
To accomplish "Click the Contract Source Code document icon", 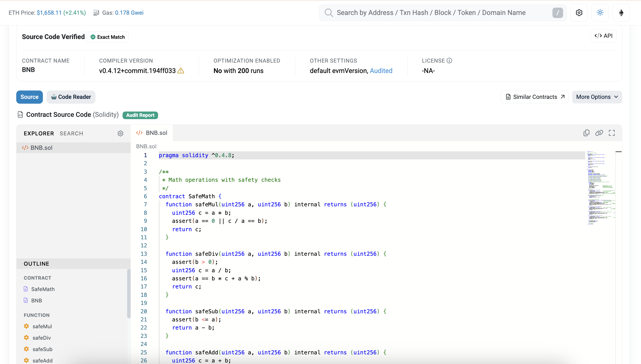I will coord(20,115).
